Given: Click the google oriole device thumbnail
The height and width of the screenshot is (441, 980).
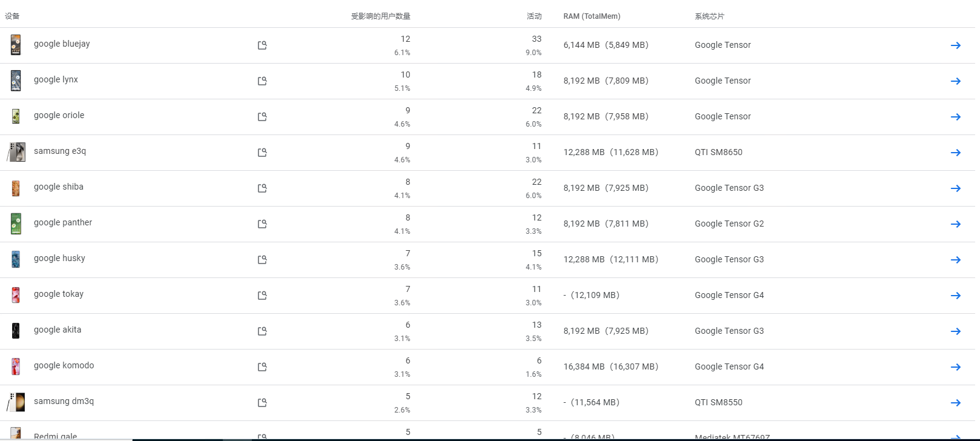Looking at the screenshot, I should [x=16, y=116].
